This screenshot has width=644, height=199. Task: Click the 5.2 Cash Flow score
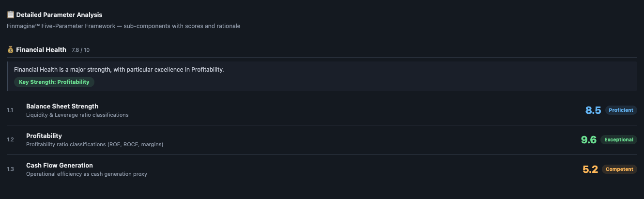click(590, 169)
